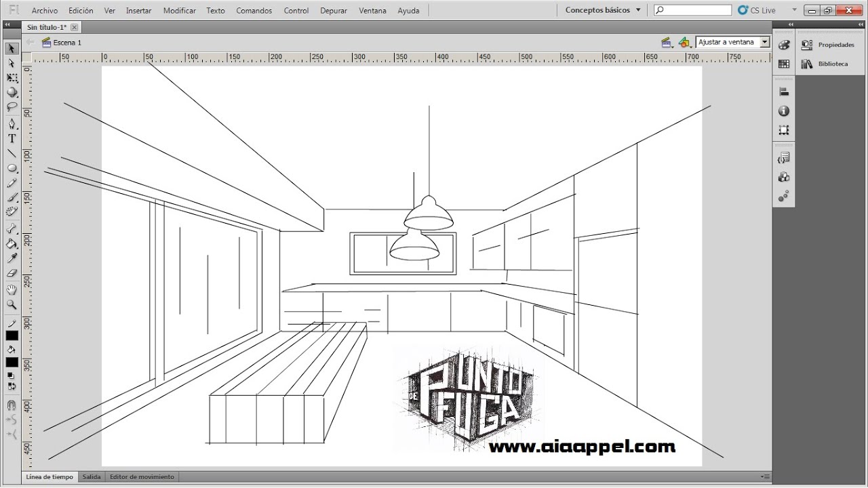
Task: Open the Insertar menu
Action: [138, 11]
